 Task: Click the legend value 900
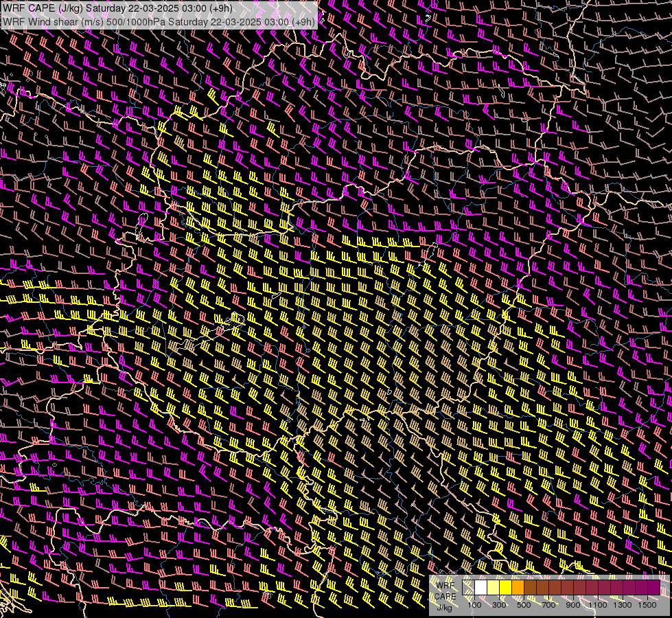tap(573, 605)
